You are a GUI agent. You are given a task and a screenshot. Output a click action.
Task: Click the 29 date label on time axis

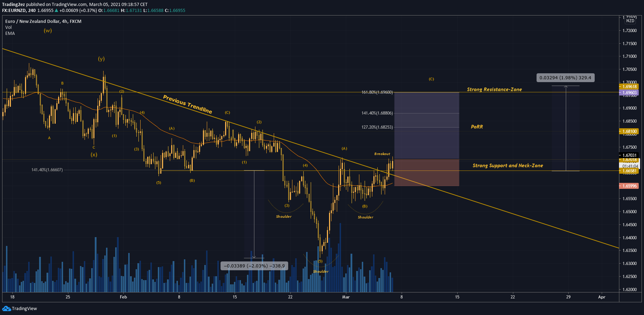click(x=568, y=297)
